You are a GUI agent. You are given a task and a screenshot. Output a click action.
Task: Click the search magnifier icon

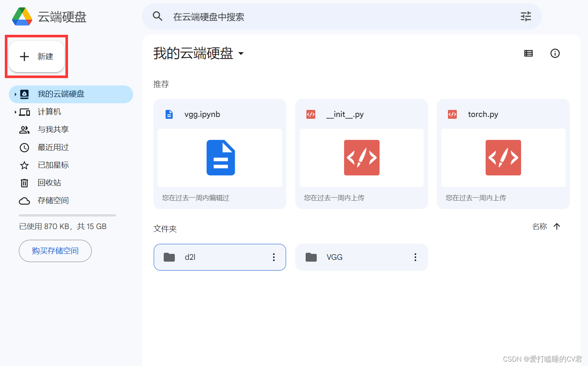click(157, 16)
